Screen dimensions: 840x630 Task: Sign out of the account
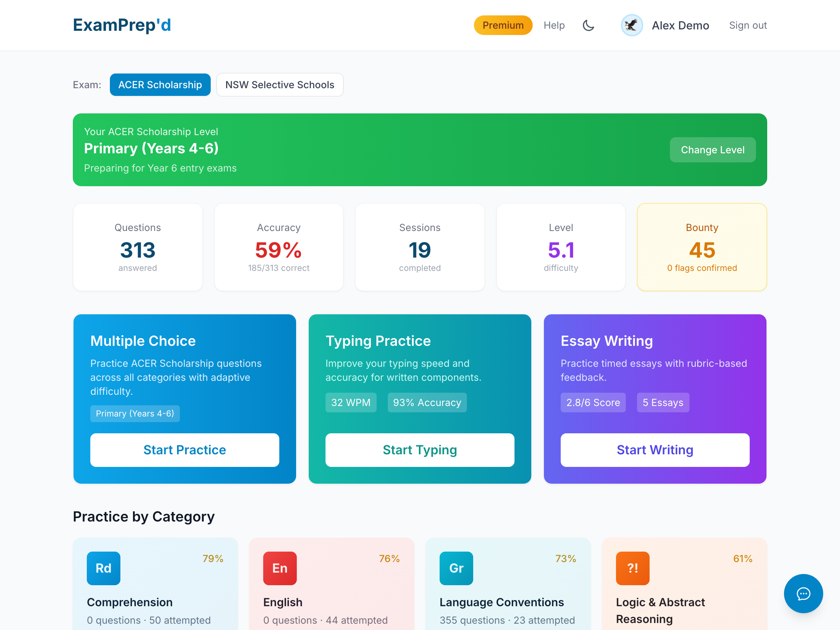click(x=747, y=26)
